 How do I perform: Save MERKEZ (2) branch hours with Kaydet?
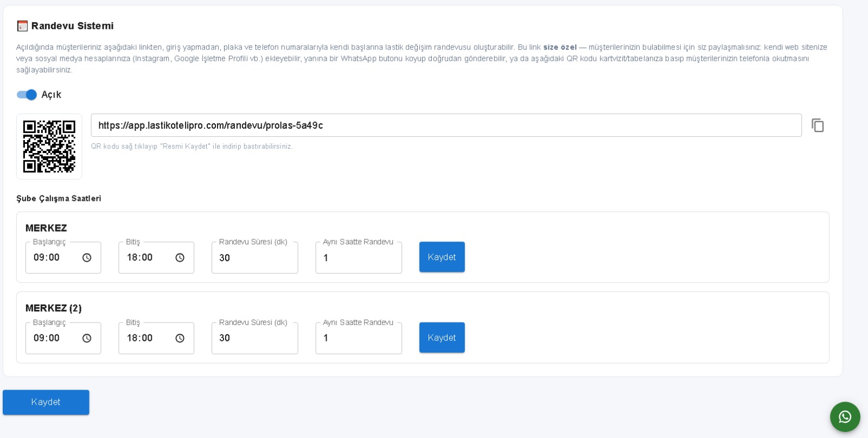pos(442,338)
